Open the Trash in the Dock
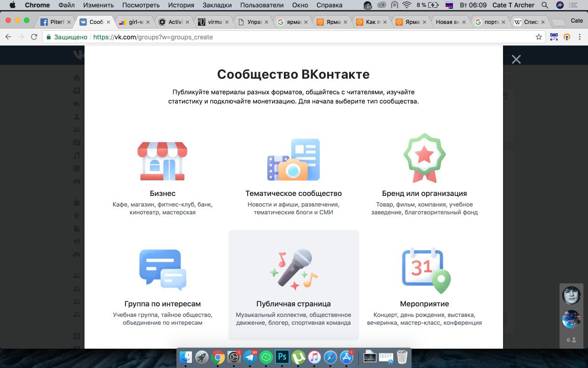This screenshot has width=588, height=368. [x=402, y=357]
